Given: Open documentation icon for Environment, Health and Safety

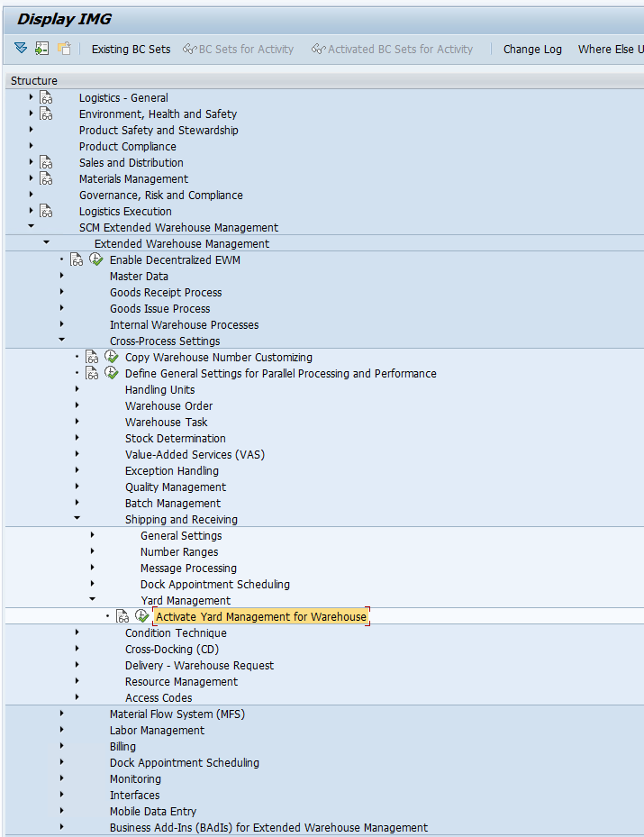Looking at the screenshot, I should tap(47, 114).
